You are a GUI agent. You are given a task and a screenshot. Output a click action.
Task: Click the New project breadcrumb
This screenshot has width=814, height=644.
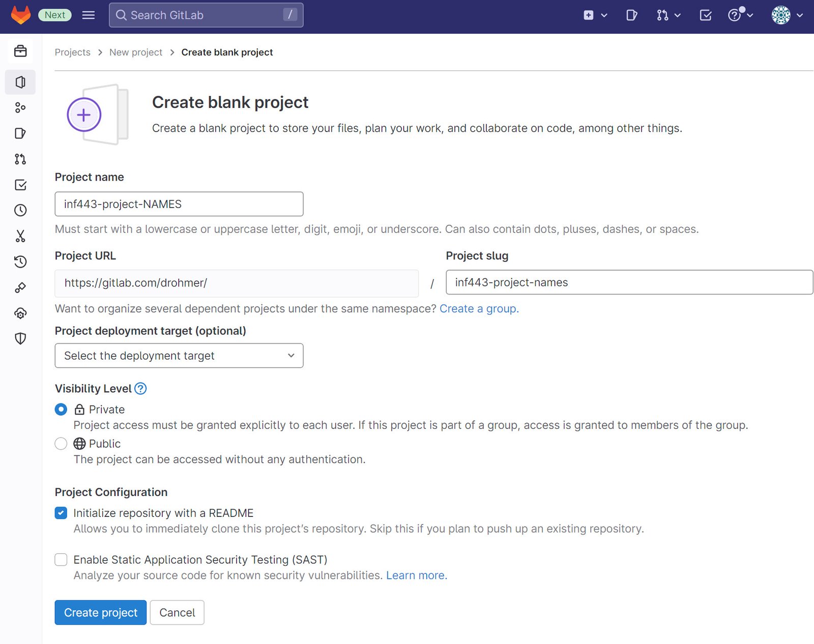pyautogui.click(x=135, y=52)
